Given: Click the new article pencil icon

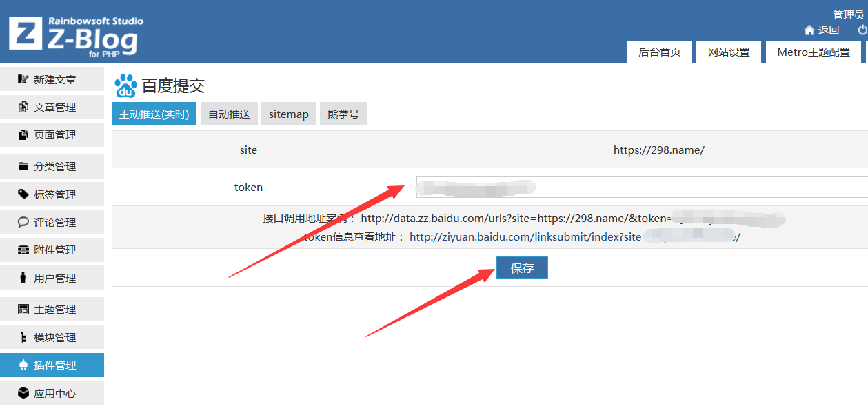Looking at the screenshot, I should tap(23, 79).
